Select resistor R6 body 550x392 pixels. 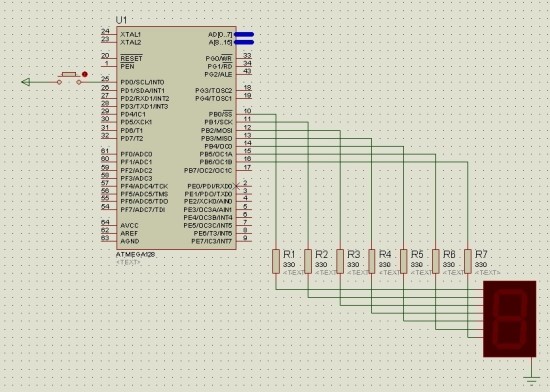(436, 261)
